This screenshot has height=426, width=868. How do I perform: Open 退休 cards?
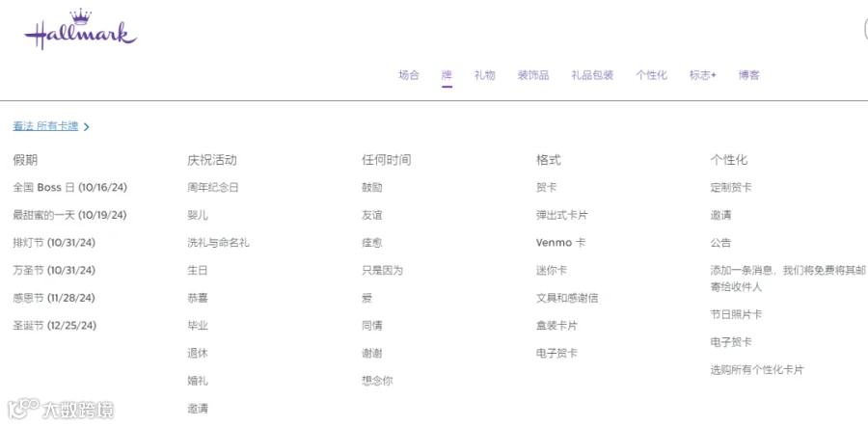[198, 354]
